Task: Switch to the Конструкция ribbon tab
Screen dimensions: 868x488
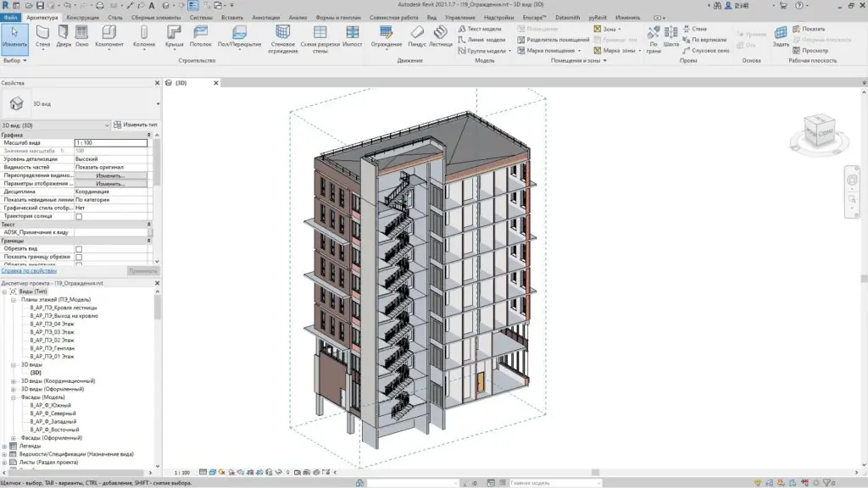Action: pyautogui.click(x=83, y=17)
